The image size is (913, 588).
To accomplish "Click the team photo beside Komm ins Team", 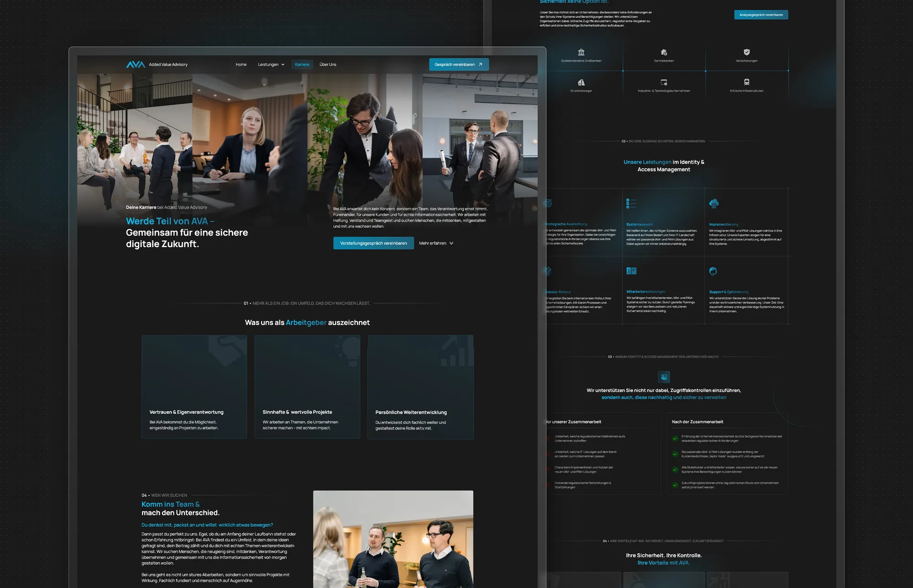I will point(393,539).
